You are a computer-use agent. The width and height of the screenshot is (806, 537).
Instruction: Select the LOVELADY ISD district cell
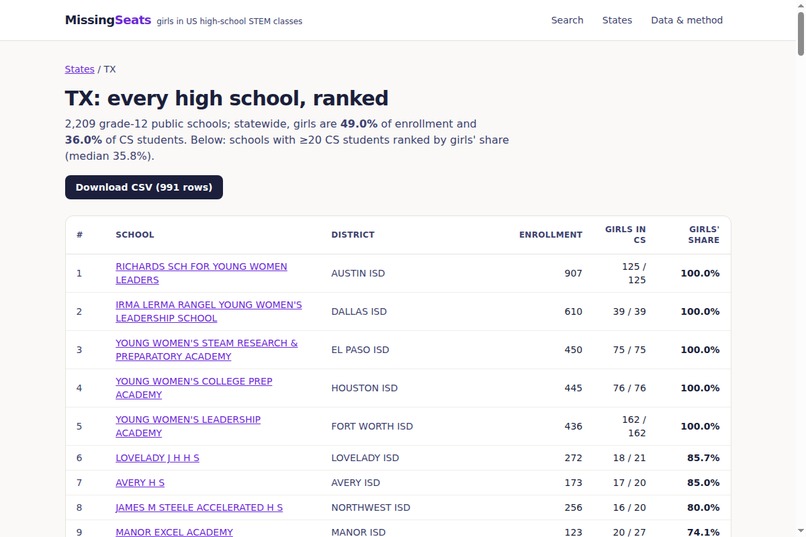click(365, 458)
